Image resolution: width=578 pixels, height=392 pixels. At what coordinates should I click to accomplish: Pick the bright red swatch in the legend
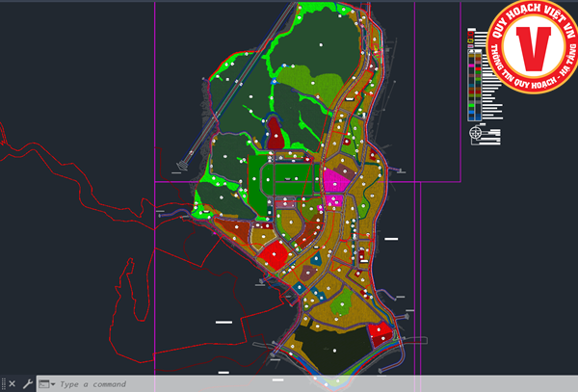478,69
